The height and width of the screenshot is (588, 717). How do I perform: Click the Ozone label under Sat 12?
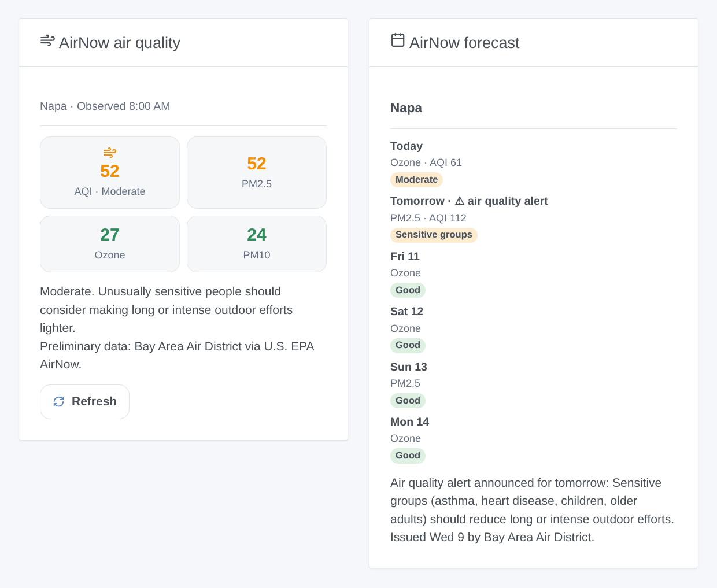pos(405,328)
